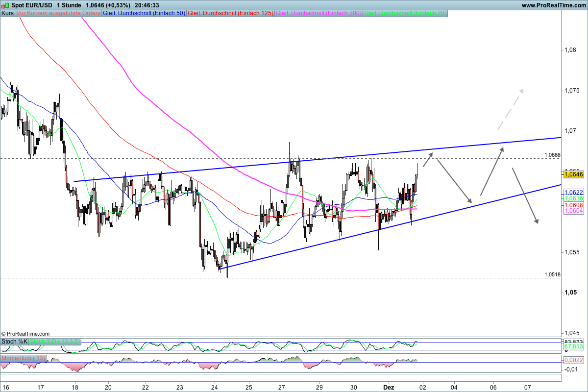The width and height of the screenshot is (588, 392).
Task: Click the 1,0646 (+0,53%) price readout
Action: [108, 5]
